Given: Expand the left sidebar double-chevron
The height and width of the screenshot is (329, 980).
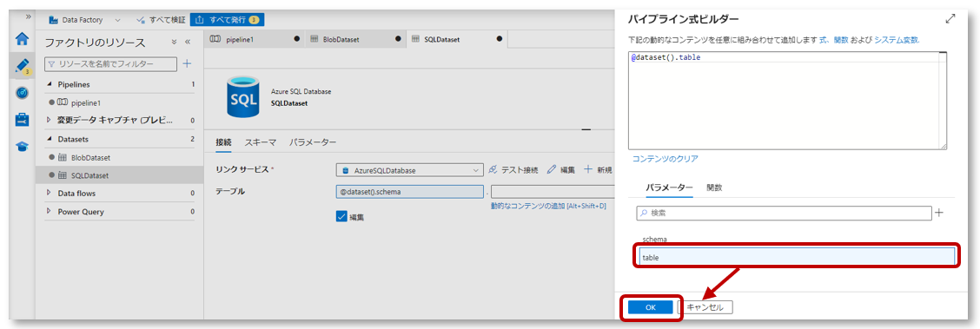Looking at the screenshot, I should [28, 16].
